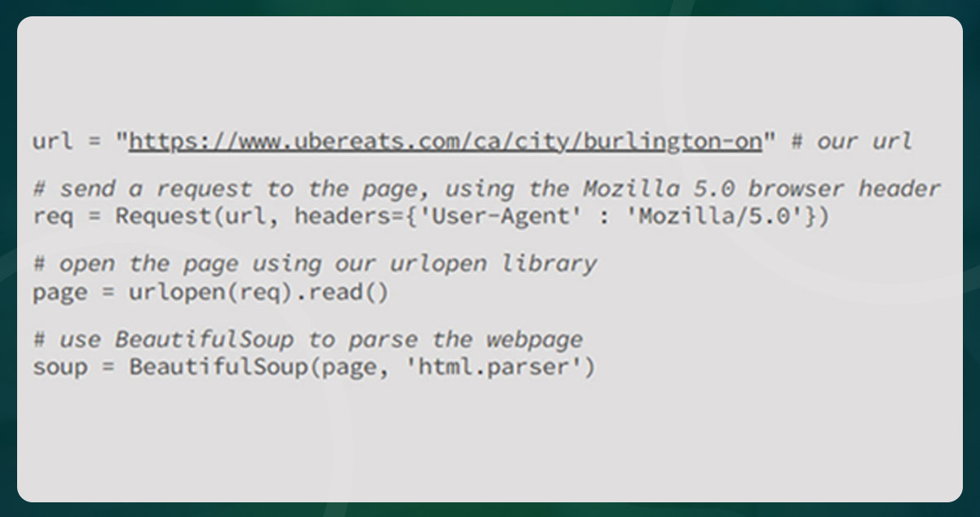Click the 'req' variable being assigned
This screenshot has width=980, height=517.
coord(52,217)
